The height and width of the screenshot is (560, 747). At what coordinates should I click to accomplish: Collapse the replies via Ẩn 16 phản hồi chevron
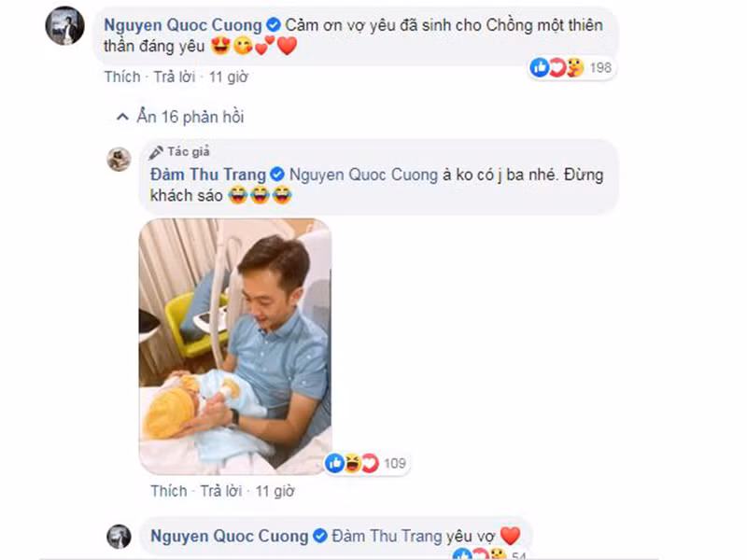122,116
